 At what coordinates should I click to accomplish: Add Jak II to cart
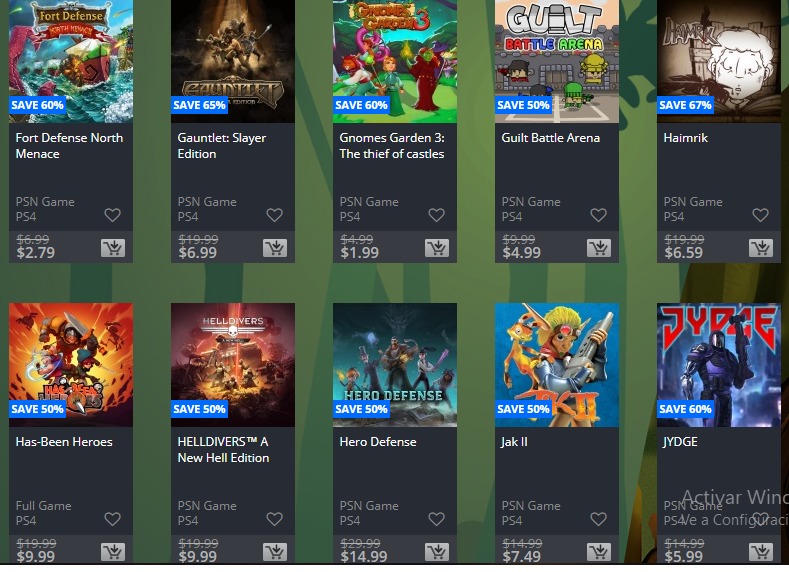(599, 552)
